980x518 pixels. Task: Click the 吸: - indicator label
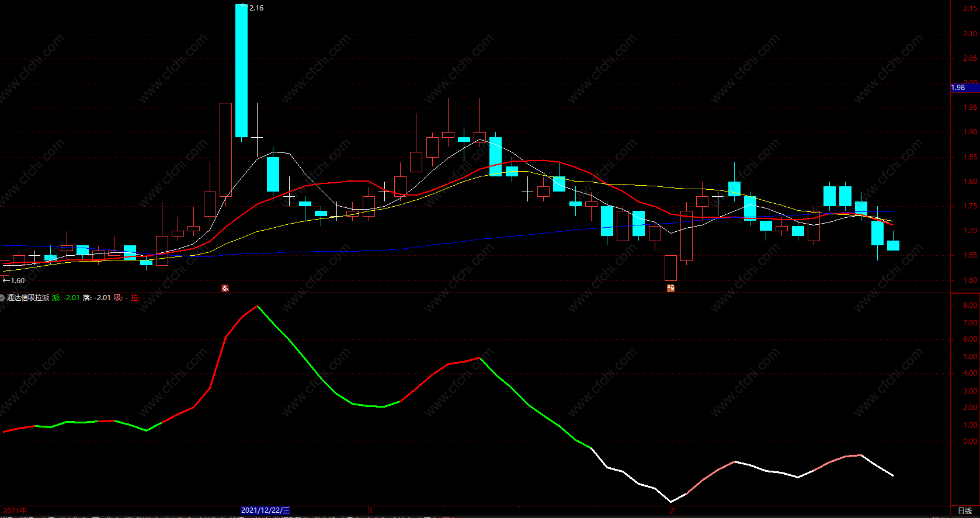[121, 298]
